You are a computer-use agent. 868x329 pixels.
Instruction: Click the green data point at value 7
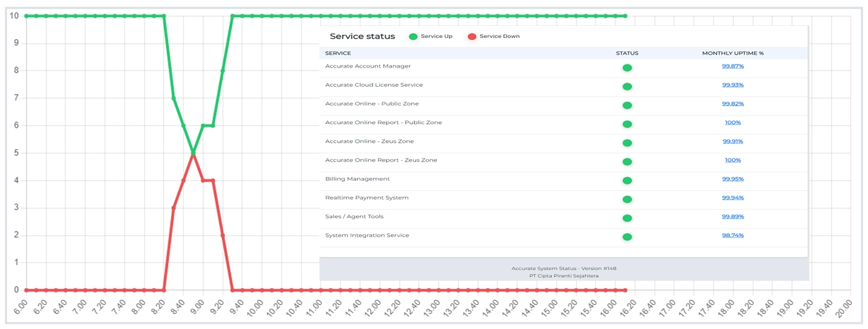(x=174, y=98)
